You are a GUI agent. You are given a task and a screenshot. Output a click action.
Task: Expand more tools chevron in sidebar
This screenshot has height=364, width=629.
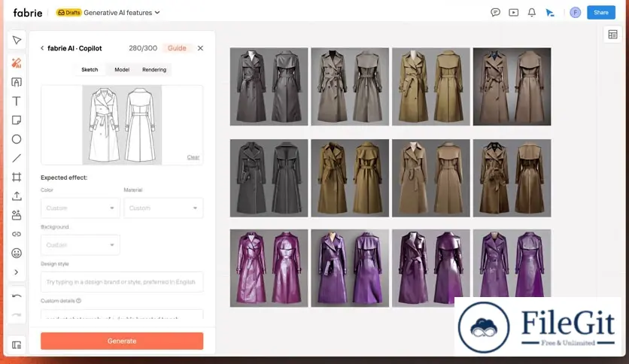coord(17,272)
